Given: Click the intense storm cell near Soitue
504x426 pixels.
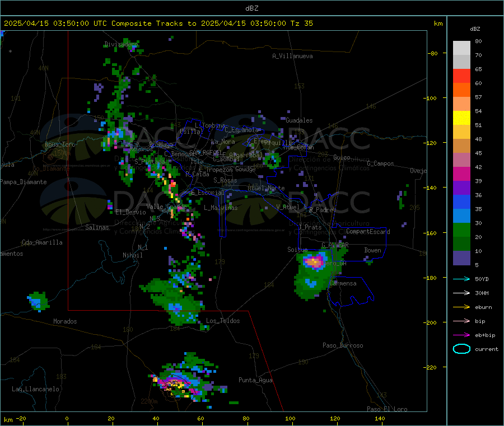Looking at the screenshot, I should pos(314,261).
